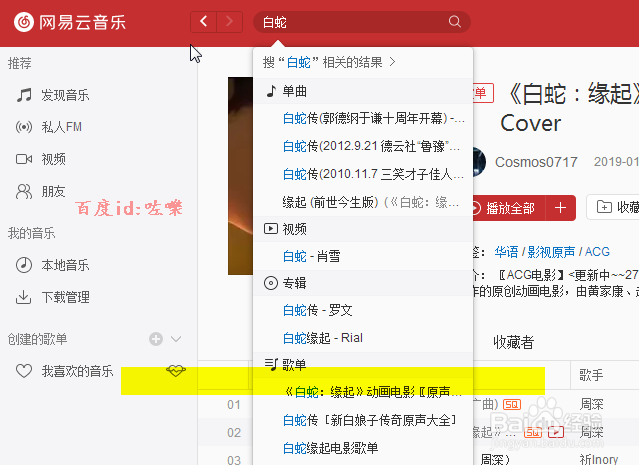Click the 收藏 folder button
This screenshot has height=465, width=639.
613,207
